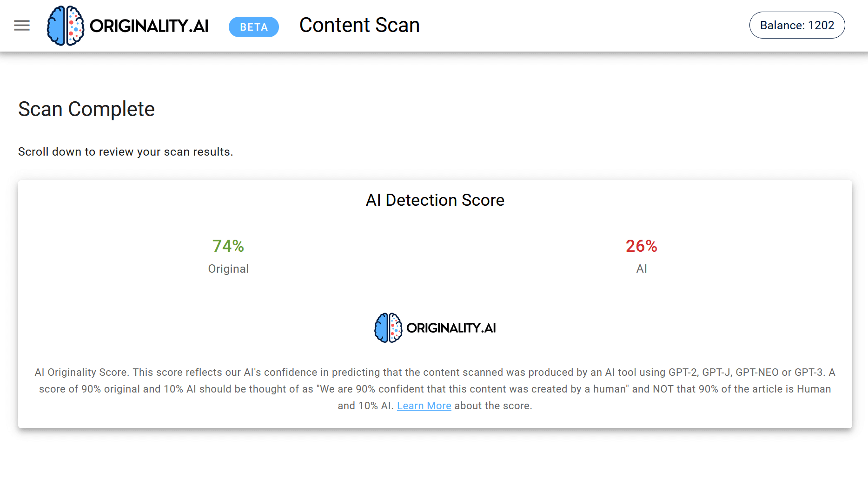Click the blue left half of header brain logo
Screen dimensions: 868x491
56,26
